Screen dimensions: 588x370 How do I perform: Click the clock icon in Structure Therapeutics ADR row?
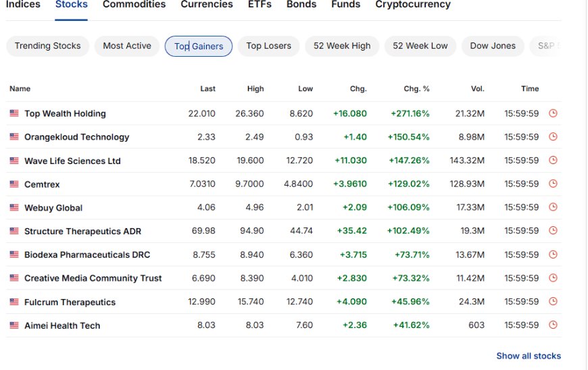coord(553,230)
